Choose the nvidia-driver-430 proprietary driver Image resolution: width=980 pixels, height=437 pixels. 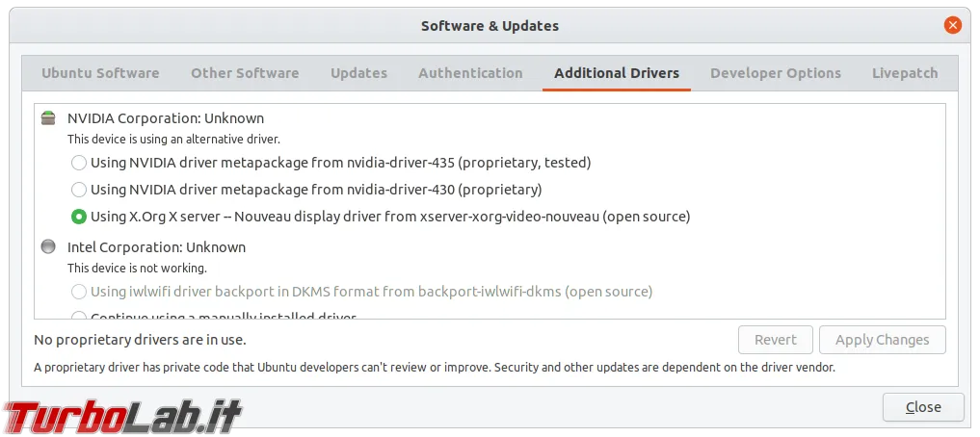click(x=306, y=190)
